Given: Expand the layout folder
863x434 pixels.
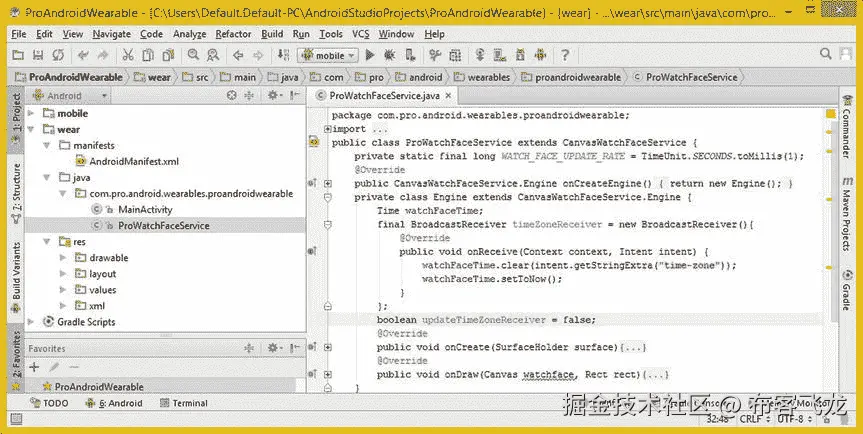Looking at the screenshot, I should 63,273.
